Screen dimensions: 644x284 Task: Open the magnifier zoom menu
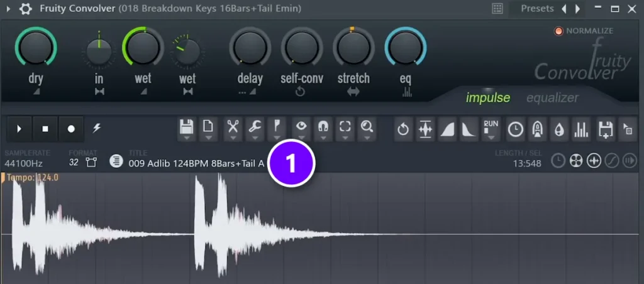[x=367, y=129]
